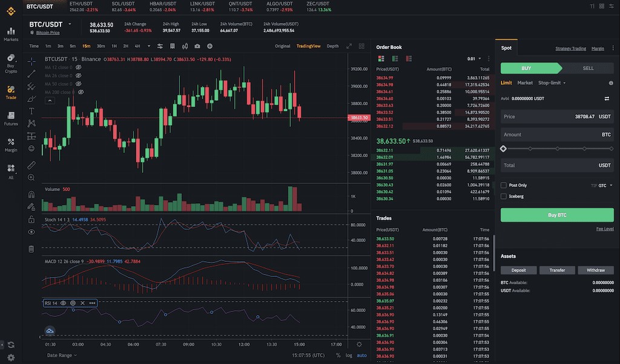Image resolution: width=620 pixels, height=364 pixels.
Task: Expand more time intervals dropdown
Action: tap(149, 46)
